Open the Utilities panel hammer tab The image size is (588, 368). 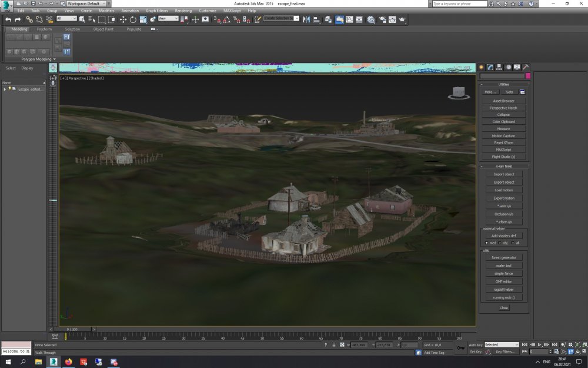526,67
